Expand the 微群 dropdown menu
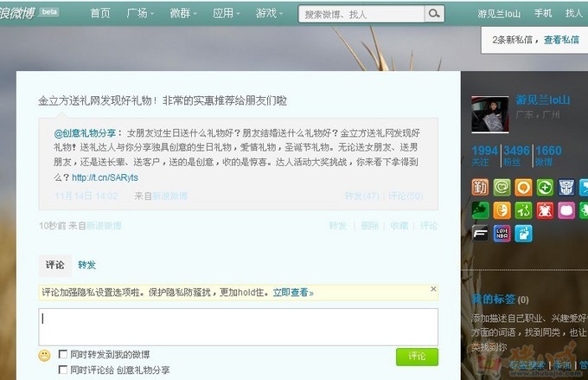This screenshot has height=380, width=588. (183, 13)
